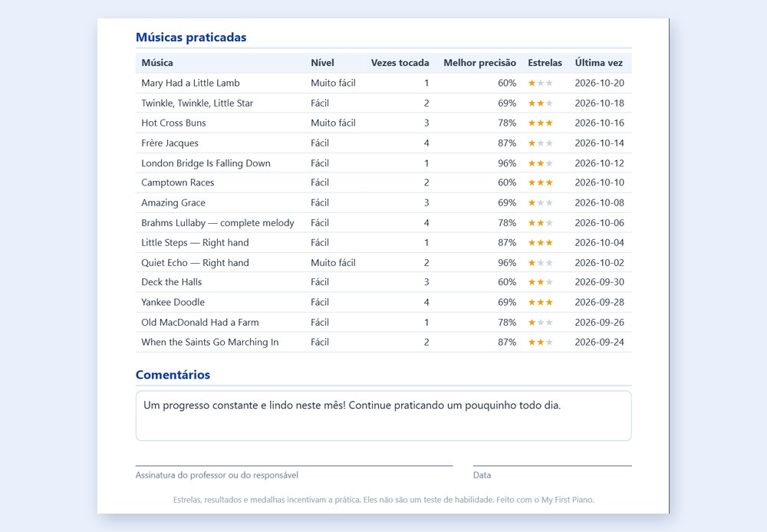Click the Muito fácil level for Quiet Echo
This screenshot has width=767, height=532.
(x=333, y=263)
